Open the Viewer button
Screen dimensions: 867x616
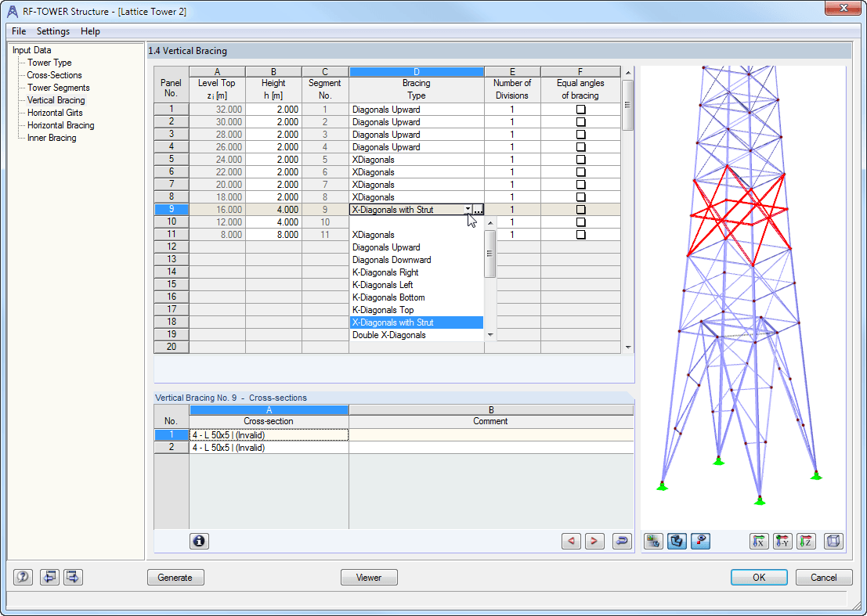coord(369,578)
